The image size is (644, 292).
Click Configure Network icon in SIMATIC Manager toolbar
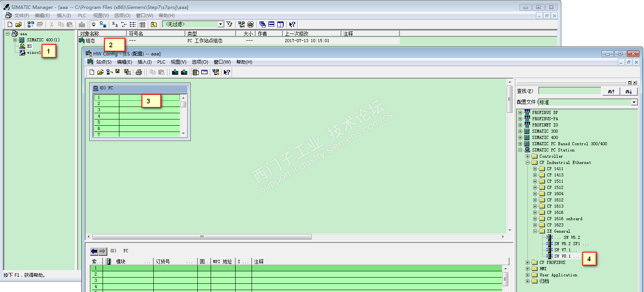241,24
